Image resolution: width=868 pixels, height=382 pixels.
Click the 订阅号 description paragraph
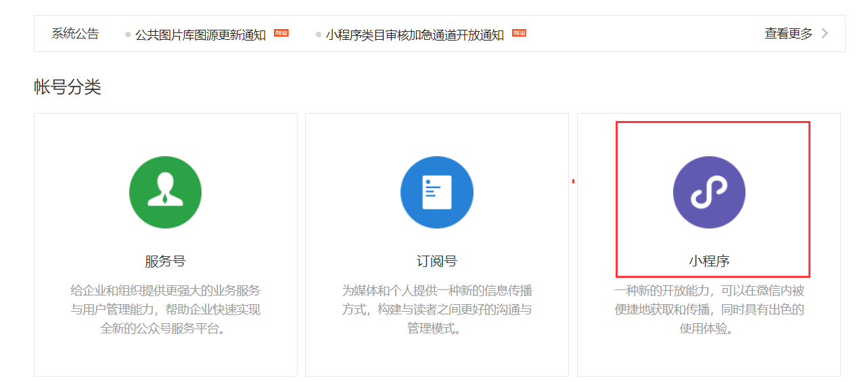coord(437,310)
